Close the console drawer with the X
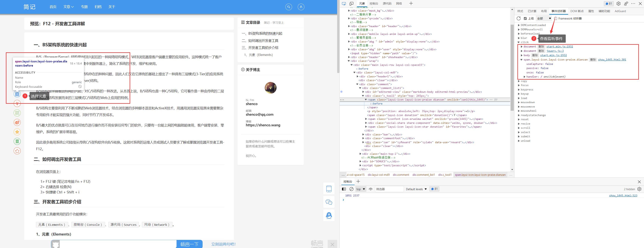 coord(639,182)
